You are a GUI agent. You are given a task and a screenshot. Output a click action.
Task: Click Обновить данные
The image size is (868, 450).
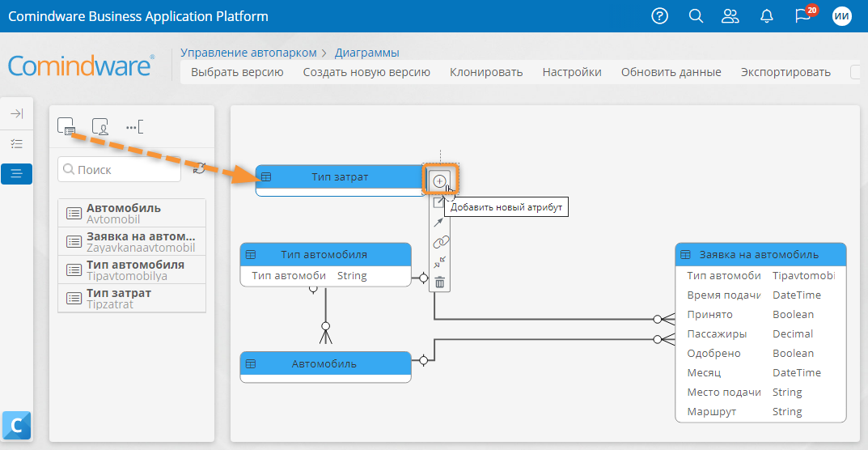671,72
